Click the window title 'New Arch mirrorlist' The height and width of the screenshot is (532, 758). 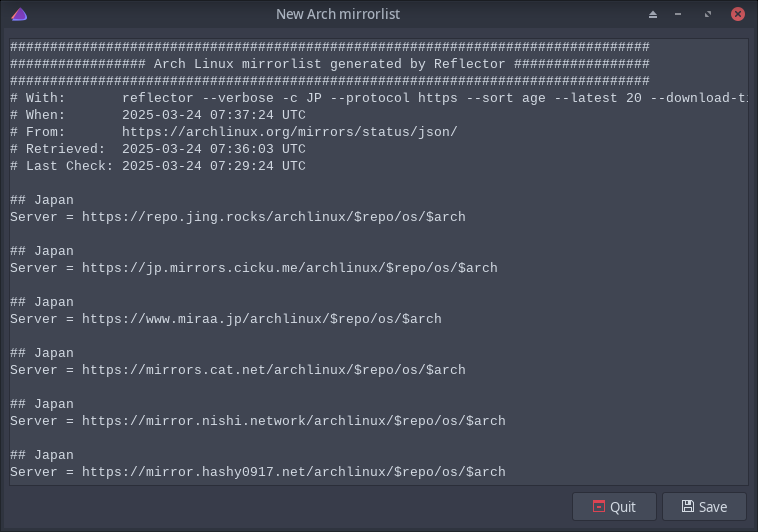coord(338,15)
